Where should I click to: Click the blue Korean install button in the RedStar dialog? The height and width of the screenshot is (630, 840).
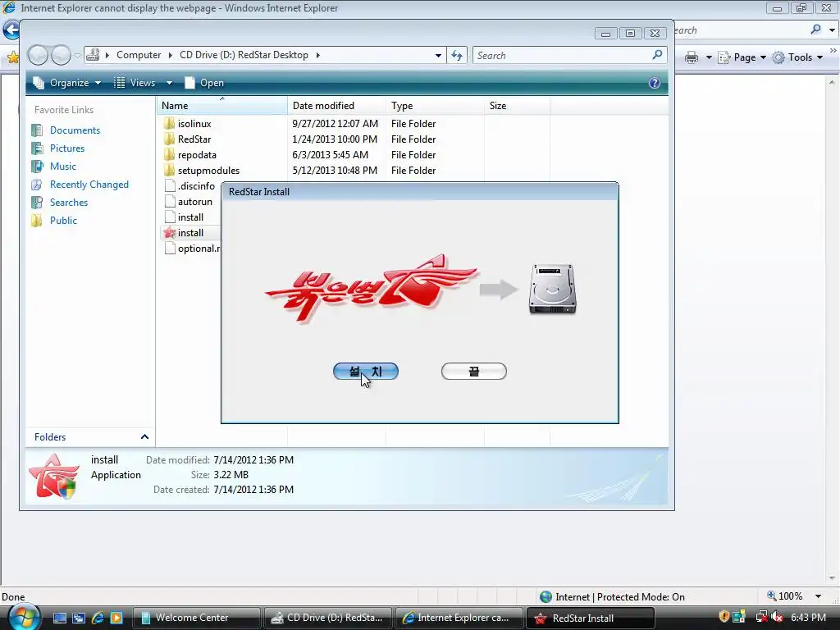coord(365,372)
